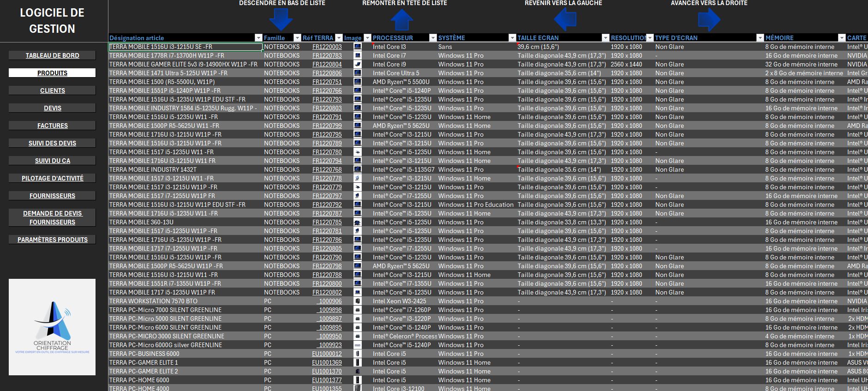Image resolution: width=868 pixels, height=391 pixels.
Task: Go to TABLEAU DE BORD section
Action: point(52,55)
